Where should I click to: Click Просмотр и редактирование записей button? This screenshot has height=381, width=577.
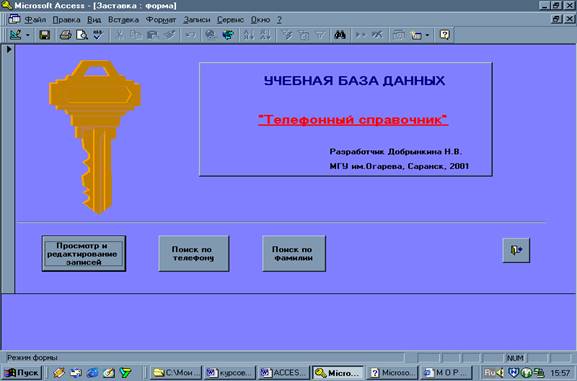[84, 254]
